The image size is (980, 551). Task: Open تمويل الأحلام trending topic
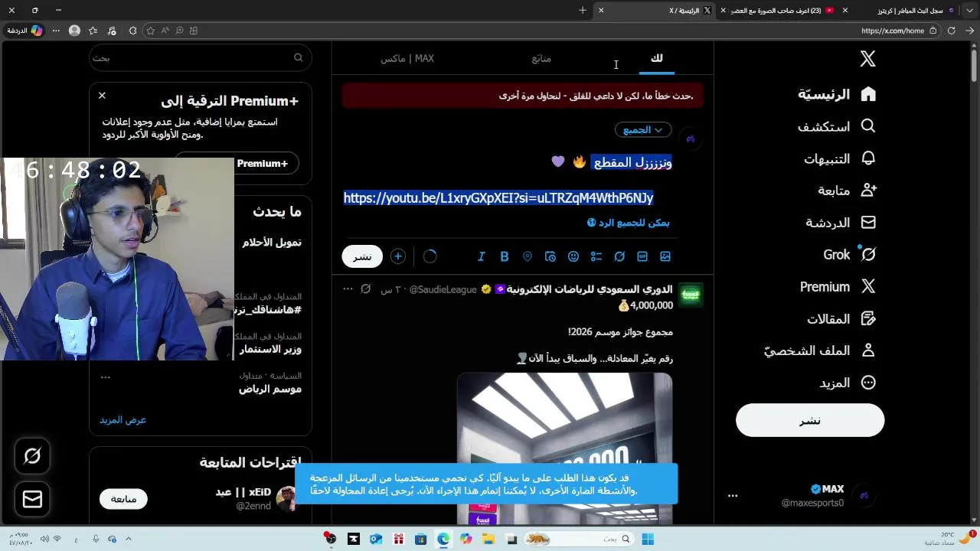(272, 243)
